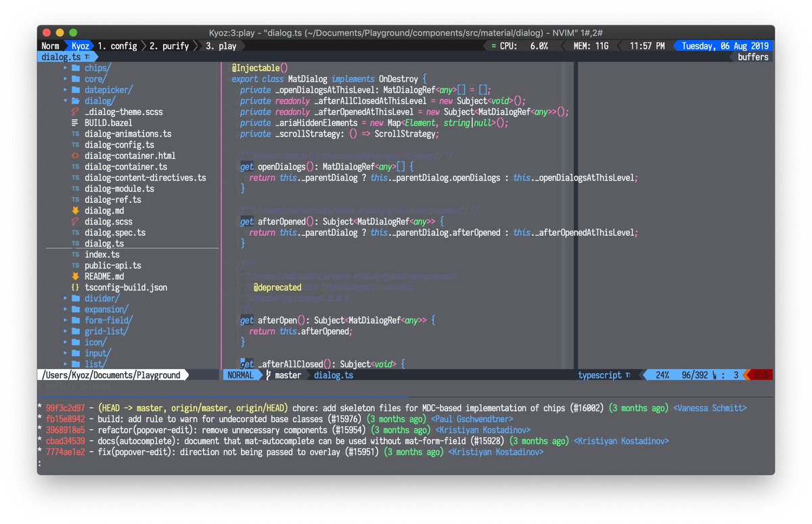Click the folder icon of datepicker/
The image size is (812, 524).
(76, 90)
